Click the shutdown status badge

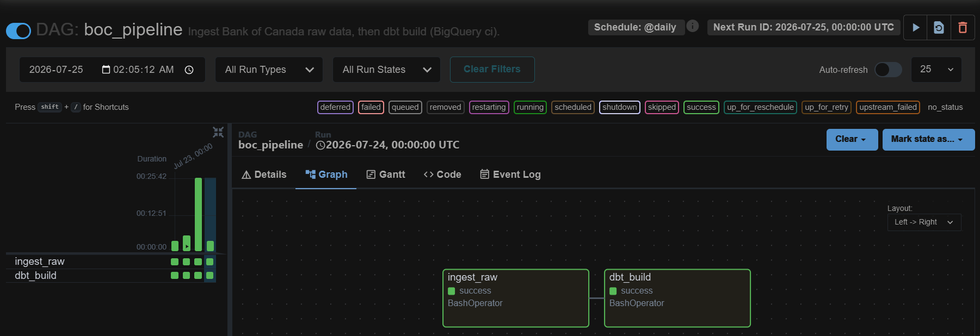click(620, 107)
